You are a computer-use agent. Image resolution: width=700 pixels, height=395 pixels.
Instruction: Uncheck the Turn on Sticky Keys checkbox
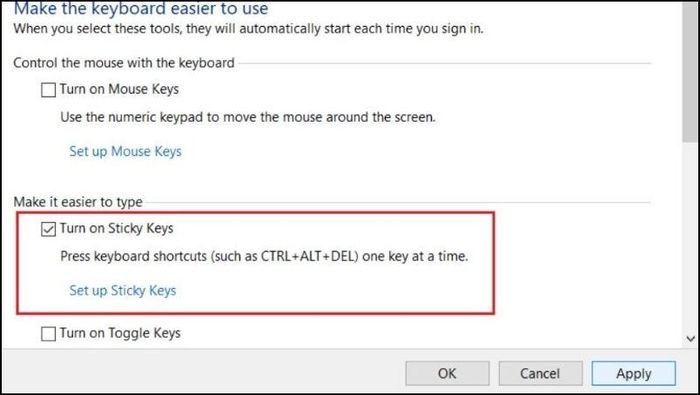48,229
